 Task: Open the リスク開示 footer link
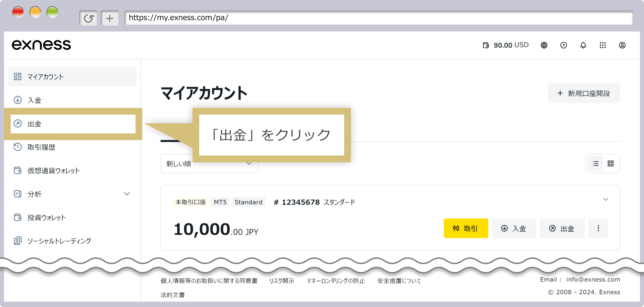[x=282, y=281]
